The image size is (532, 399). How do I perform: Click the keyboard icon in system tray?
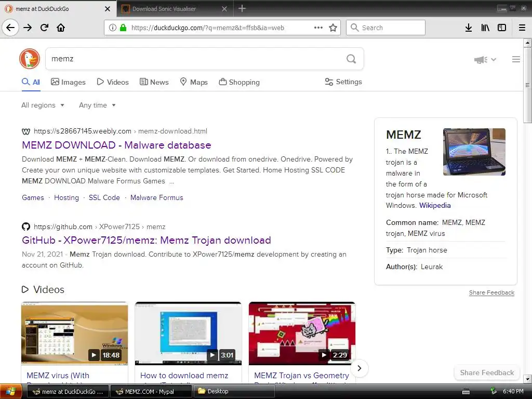pos(466,392)
